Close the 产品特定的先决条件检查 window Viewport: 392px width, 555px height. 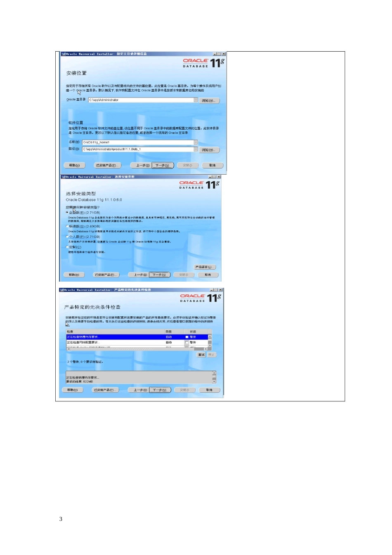pyautogui.click(x=221, y=290)
